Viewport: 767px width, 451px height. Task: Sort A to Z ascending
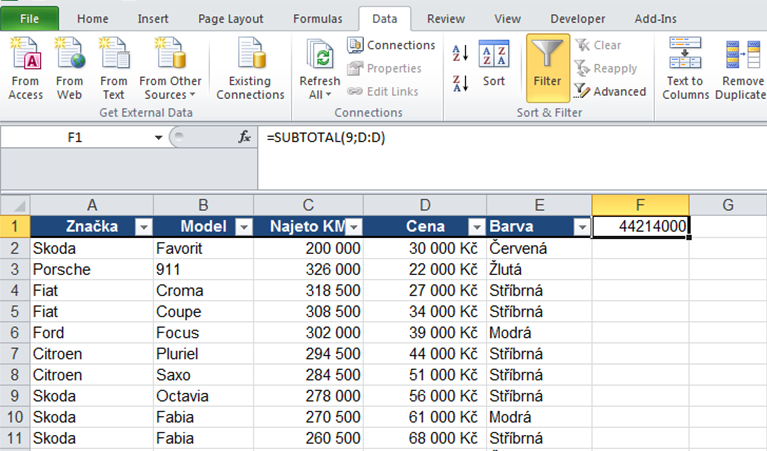(460, 53)
